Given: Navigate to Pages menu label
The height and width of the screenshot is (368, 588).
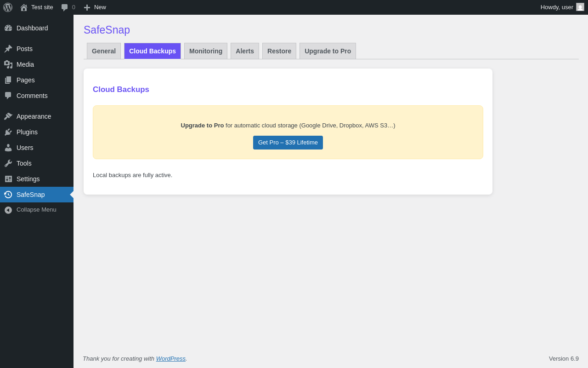Looking at the screenshot, I should 26,80.
